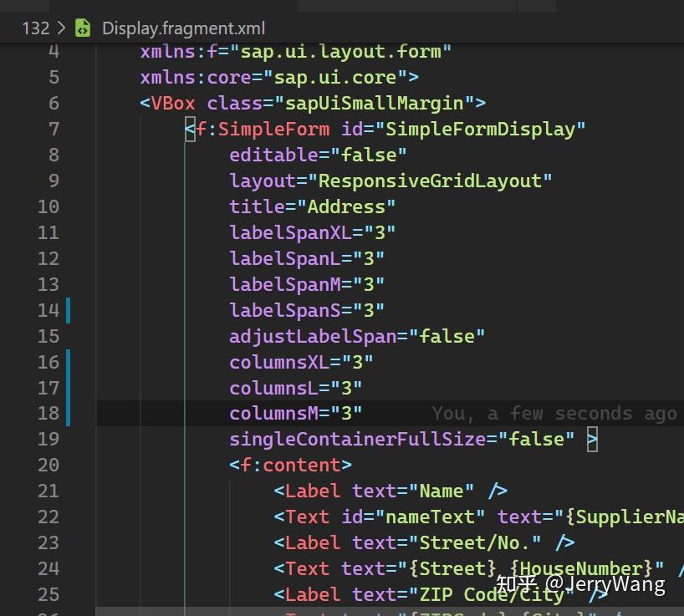Click the "SimpleFormDisplay" id value
The height and width of the screenshot is (616, 684).
pos(480,129)
